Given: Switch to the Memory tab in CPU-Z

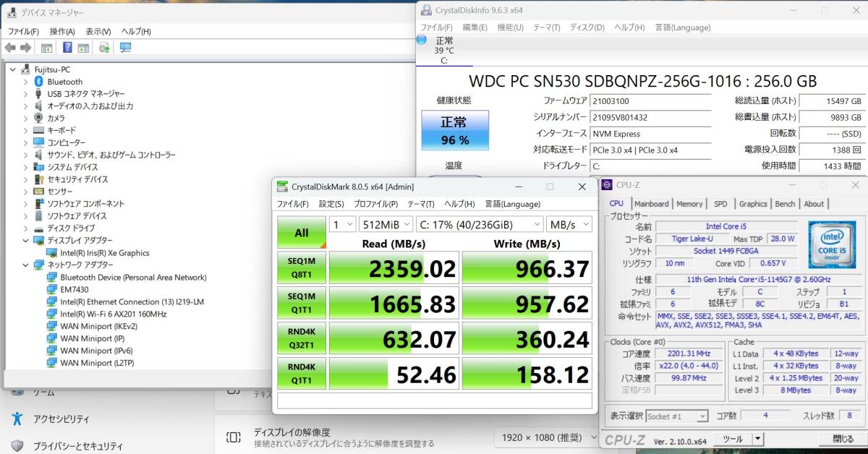Looking at the screenshot, I should coord(689,204).
